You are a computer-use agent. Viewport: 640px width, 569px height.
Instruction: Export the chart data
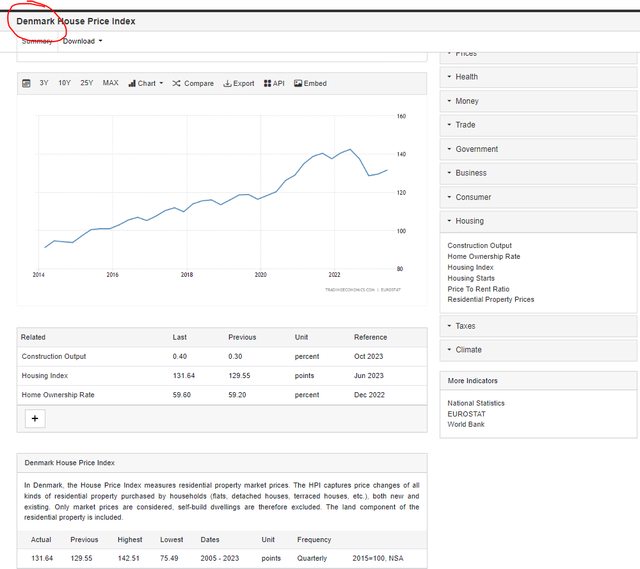point(238,84)
